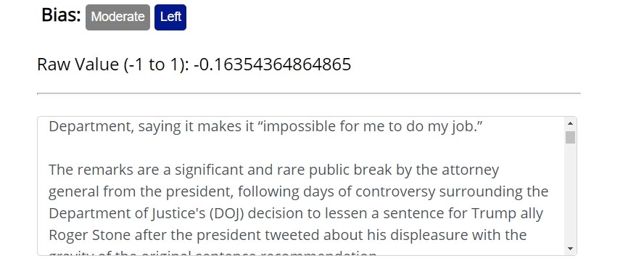Viewport: 644px width, 269px height.
Task: Click the gray Moderate bias badge
Action: point(117,17)
